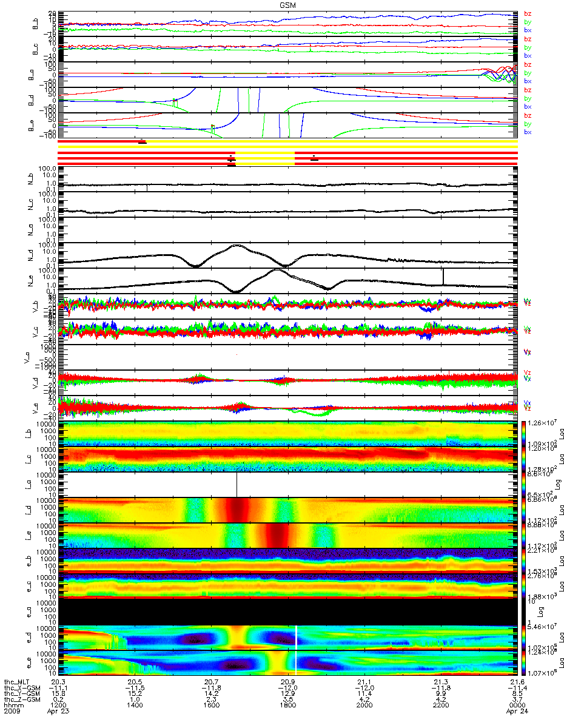564x728 pixels.
Task: Select Y-GSM value 8.5
Action: 517,693
